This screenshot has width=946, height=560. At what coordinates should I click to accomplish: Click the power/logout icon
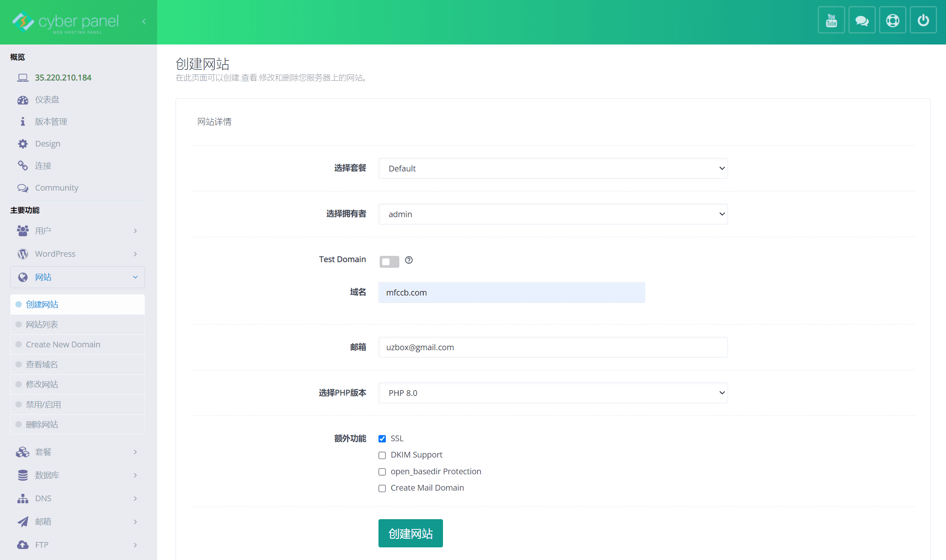click(x=923, y=20)
